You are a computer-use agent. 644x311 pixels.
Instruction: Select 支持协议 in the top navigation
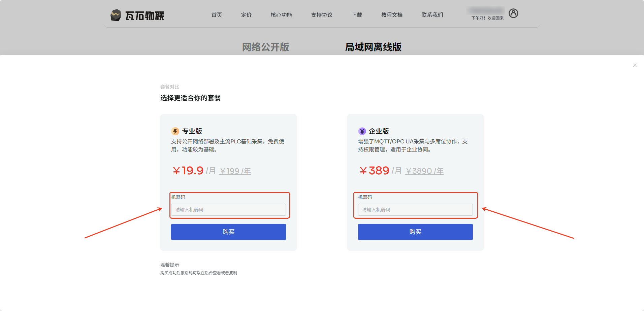click(x=322, y=15)
